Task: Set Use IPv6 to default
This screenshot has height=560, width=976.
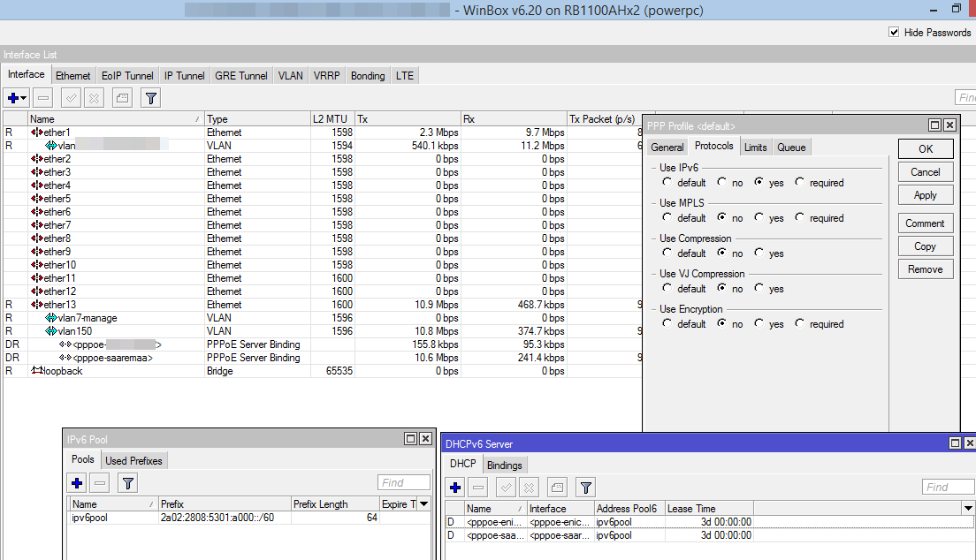Action: click(x=667, y=182)
